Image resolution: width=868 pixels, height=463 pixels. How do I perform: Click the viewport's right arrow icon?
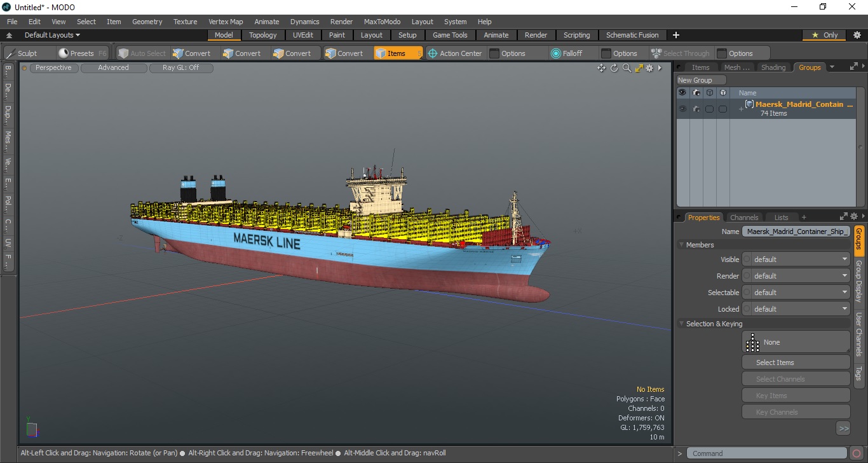pyautogui.click(x=660, y=68)
